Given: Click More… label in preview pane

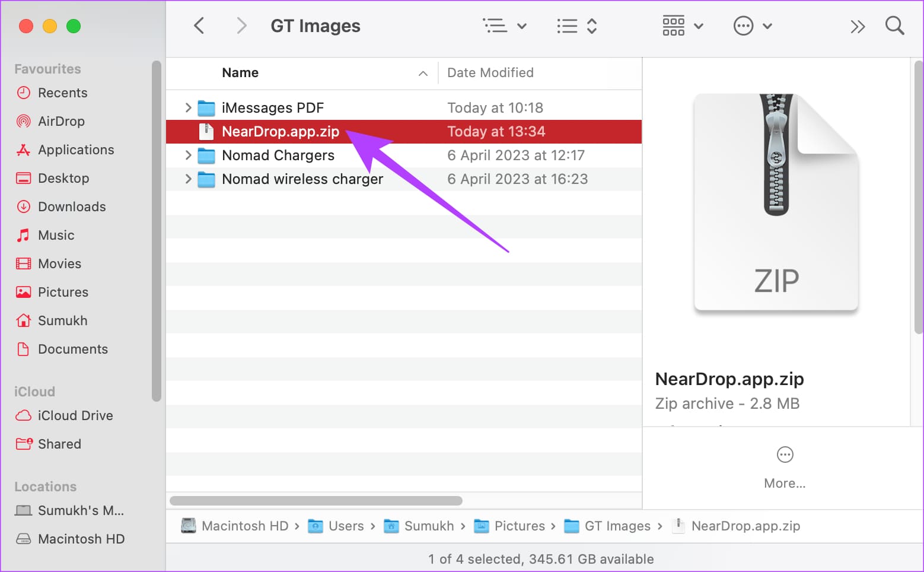Looking at the screenshot, I should pyautogui.click(x=785, y=483).
